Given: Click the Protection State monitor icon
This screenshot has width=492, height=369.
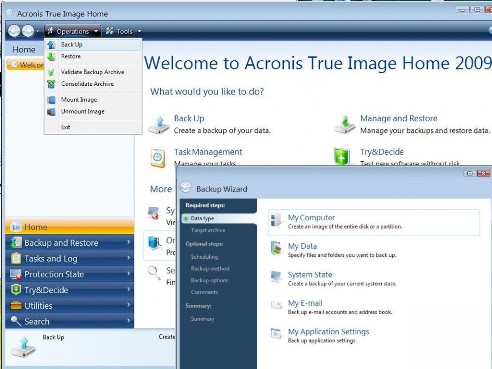Looking at the screenshot, I should (x=16, y=274).
